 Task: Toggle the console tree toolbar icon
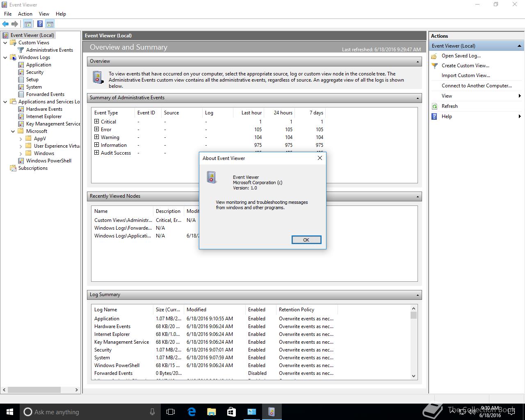28,24
